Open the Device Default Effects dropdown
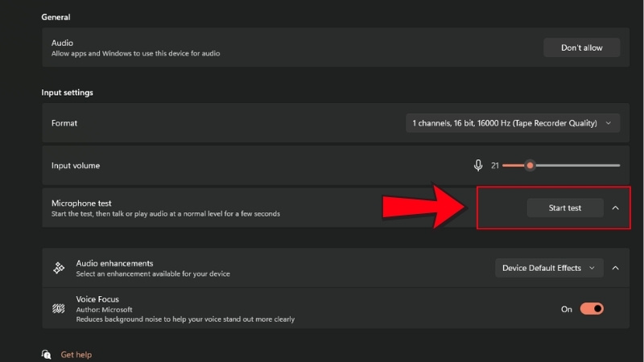644x362 pixels. click(549, 268)
